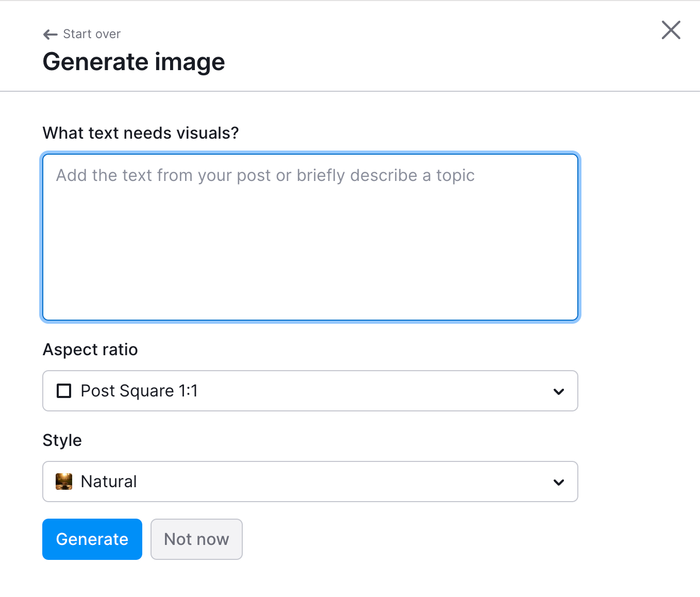This screenshot has height=597, width=700.
Task: Dismiss with the Not now button
Action: pyautogui.click(x=196, y=539)
